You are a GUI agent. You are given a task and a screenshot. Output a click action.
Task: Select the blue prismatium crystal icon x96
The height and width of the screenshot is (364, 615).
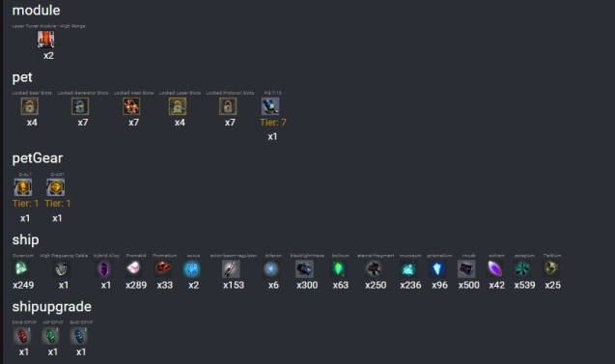pos(437,268)
